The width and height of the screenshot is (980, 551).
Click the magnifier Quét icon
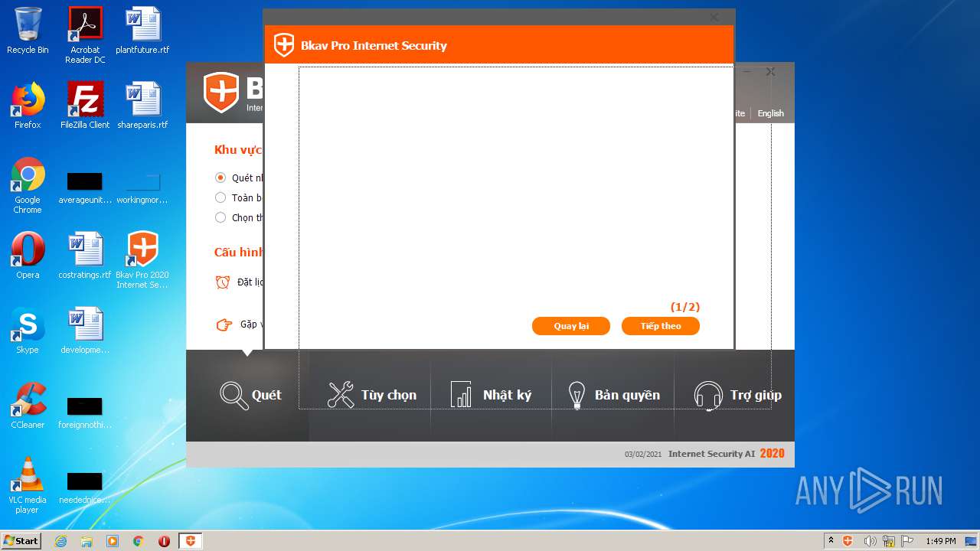[234, 395]
